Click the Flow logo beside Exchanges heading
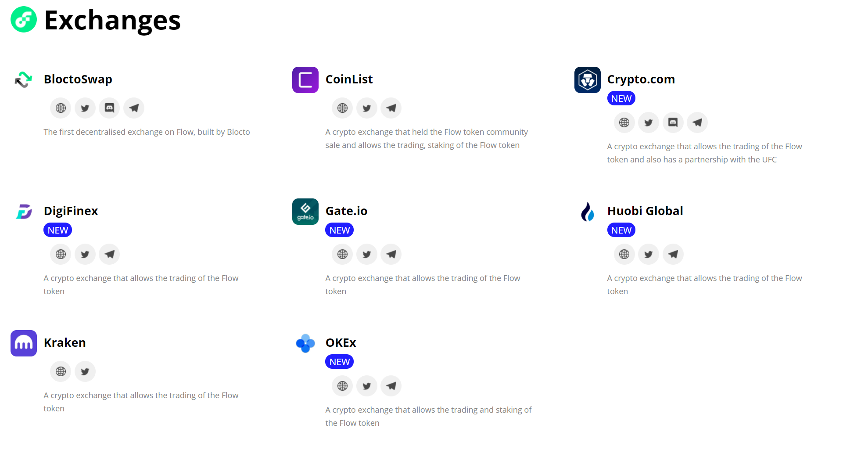 tap(23, 19)
